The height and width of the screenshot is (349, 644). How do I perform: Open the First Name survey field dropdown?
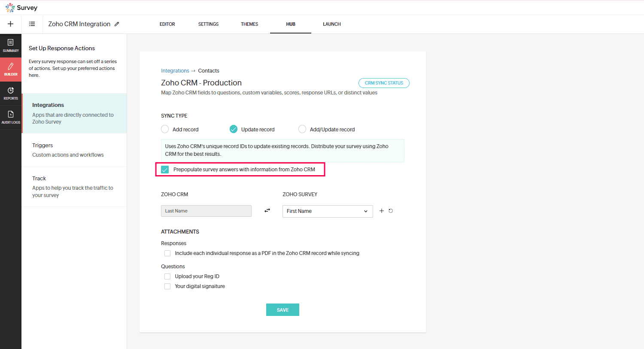pyautogui.click(x=328, y=211)
